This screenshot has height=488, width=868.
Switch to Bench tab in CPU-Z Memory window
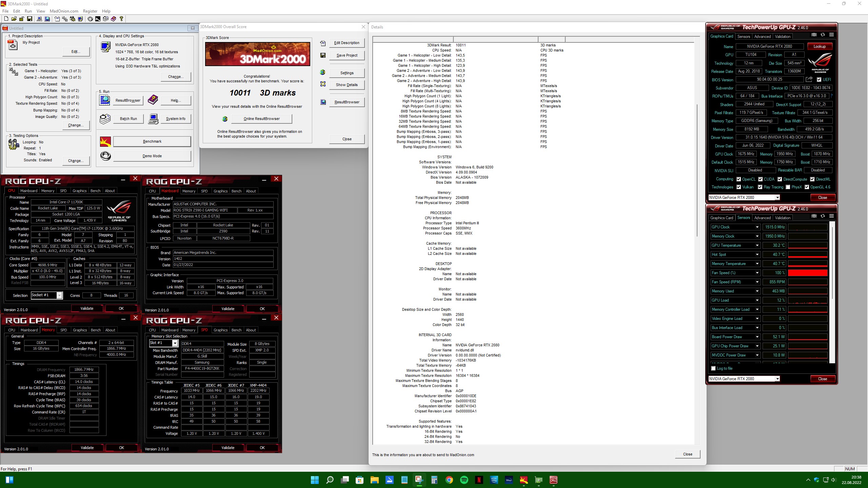96,330
